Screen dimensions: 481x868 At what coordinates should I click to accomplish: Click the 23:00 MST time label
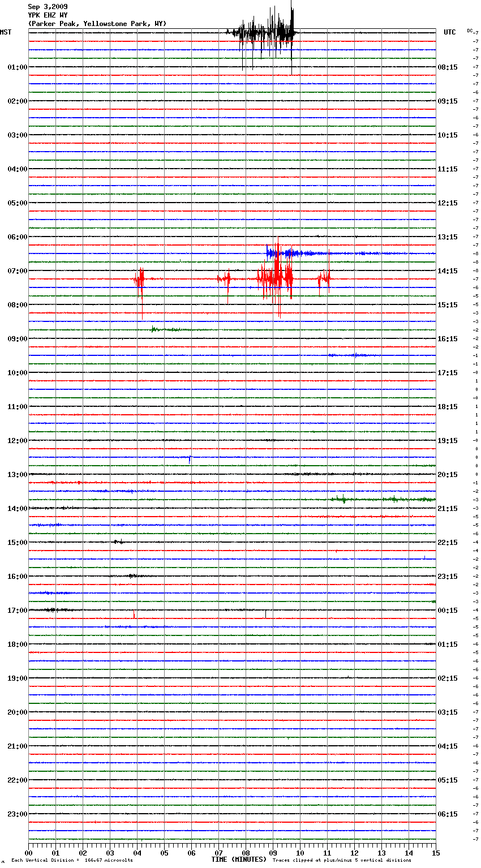(18, 814)
